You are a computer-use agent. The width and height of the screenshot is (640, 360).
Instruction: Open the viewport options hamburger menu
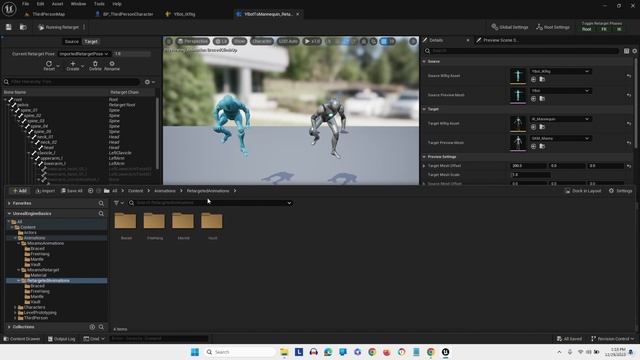coord(169,42)
